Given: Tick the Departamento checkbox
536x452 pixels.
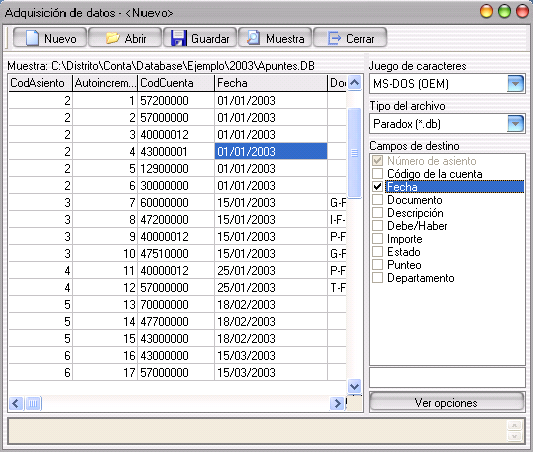Looking at the screenshot, I should click(x=377, y=278).
